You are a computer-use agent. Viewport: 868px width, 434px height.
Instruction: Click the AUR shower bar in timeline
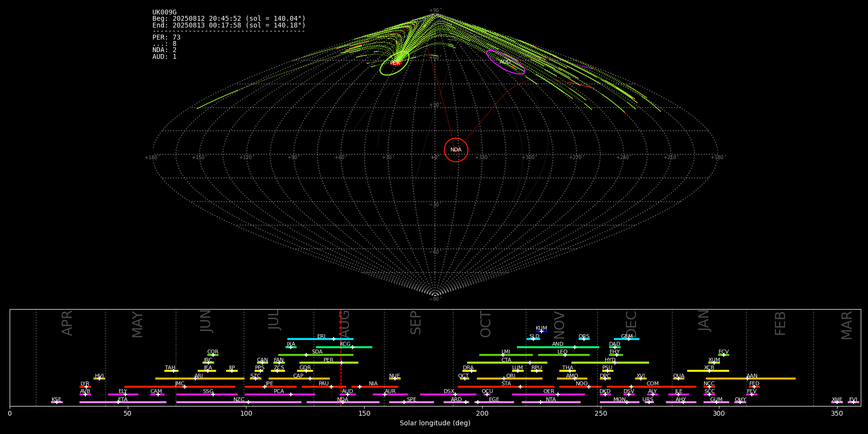[x=390, y=394]
